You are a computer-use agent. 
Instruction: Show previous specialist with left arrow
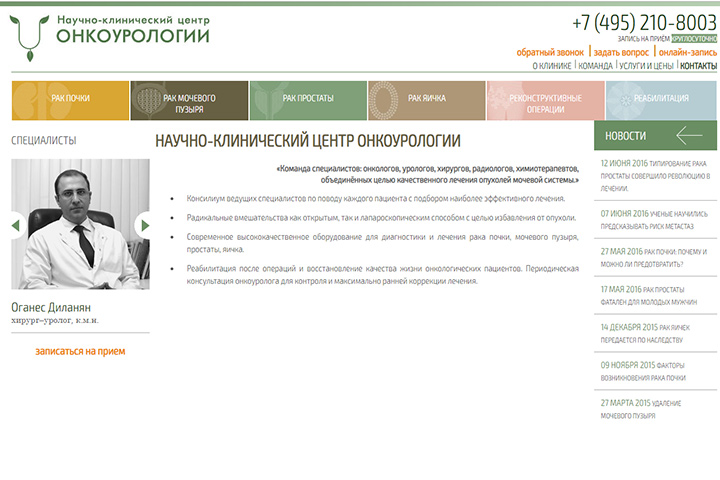[17, 226]
